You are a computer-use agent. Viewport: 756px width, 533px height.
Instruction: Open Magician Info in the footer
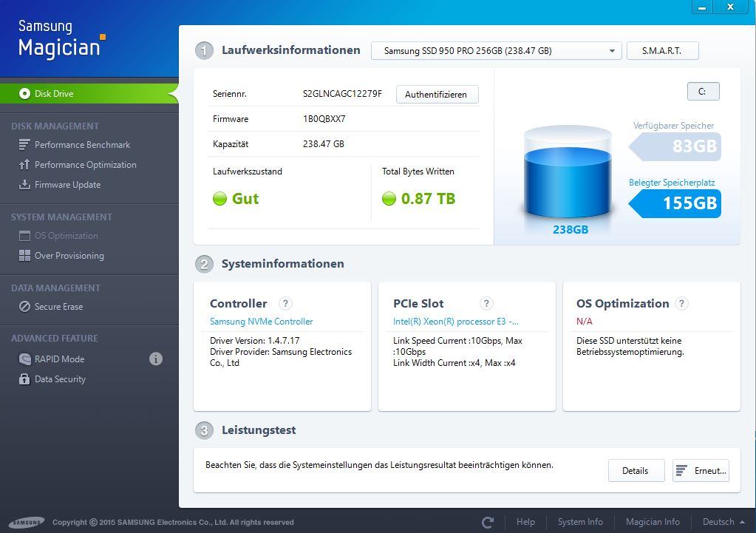pos(653,522)
